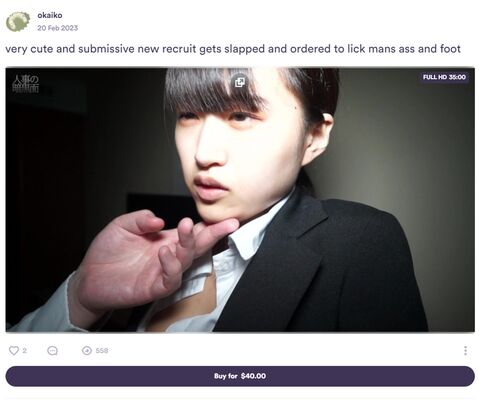479x400 pixels.
Task: Open the okaiko username link
Action: click(x=50, y=15)
